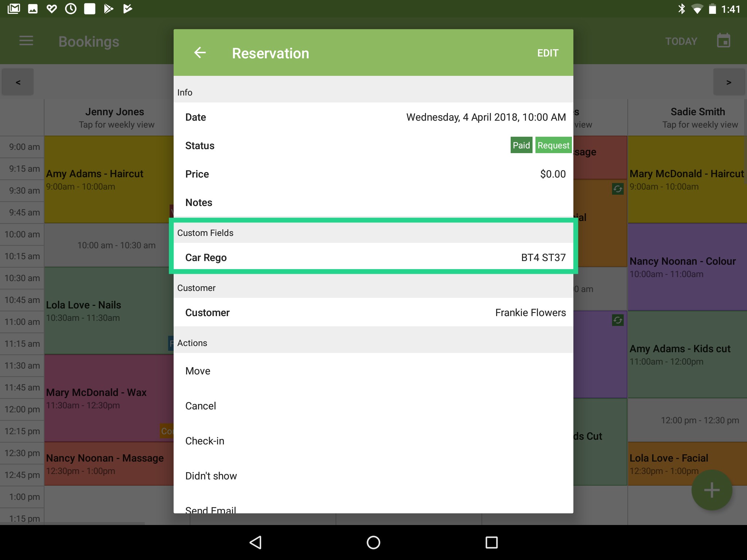Tap the recurring icon on Lola Love Facial
Image resolution: width=747 pixels, height=560 pixels.
618,189
